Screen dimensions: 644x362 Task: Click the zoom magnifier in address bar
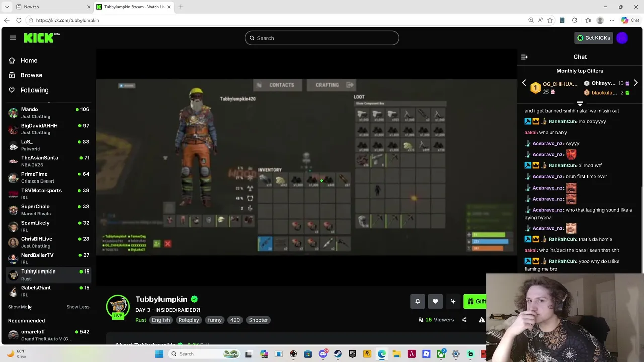point(531,20)
